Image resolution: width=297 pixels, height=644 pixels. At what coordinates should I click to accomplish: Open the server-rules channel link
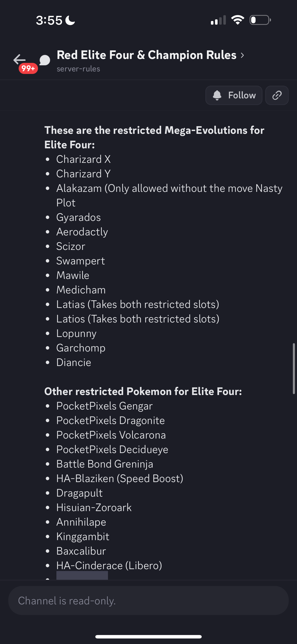click(78, 69)
